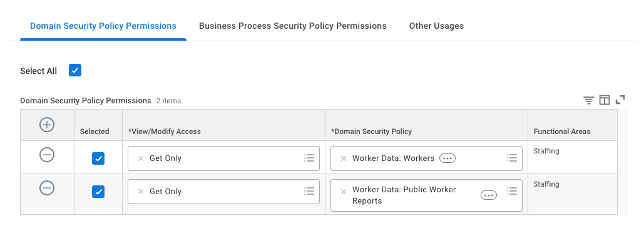644x243 pixels.
Task: Open the table filter icon
Action: (x=588, y=100)
